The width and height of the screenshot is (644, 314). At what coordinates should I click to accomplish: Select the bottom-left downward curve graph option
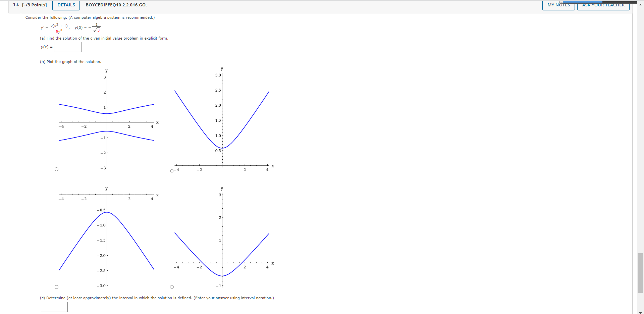click(x=56, y=287)
